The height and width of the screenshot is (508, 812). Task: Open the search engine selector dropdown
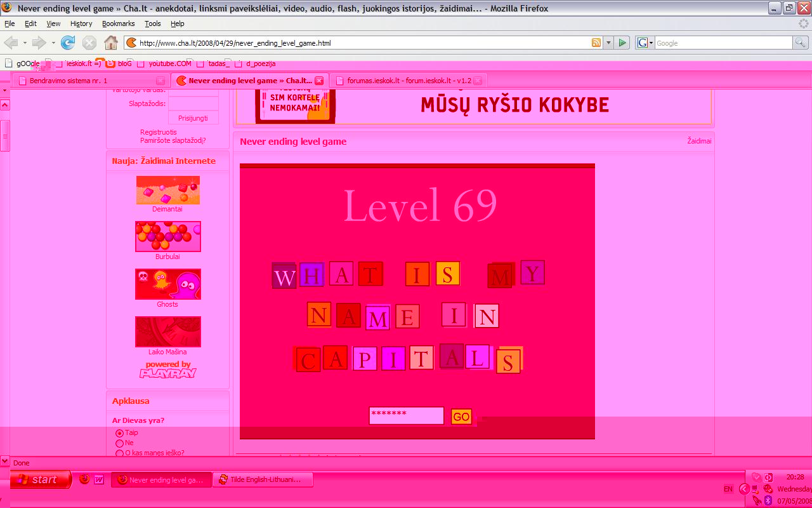coord(651,43)
